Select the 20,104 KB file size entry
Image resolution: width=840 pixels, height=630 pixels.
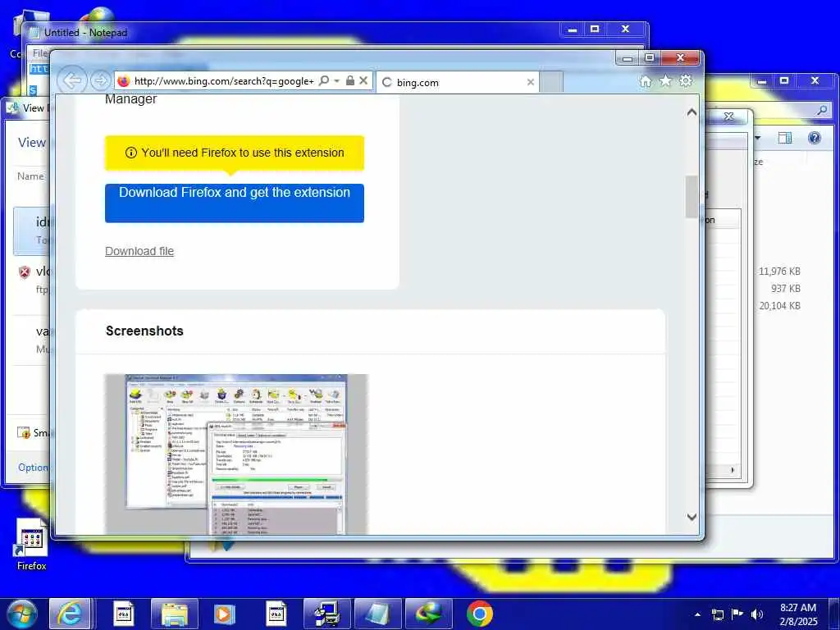(x=779, y=306)
